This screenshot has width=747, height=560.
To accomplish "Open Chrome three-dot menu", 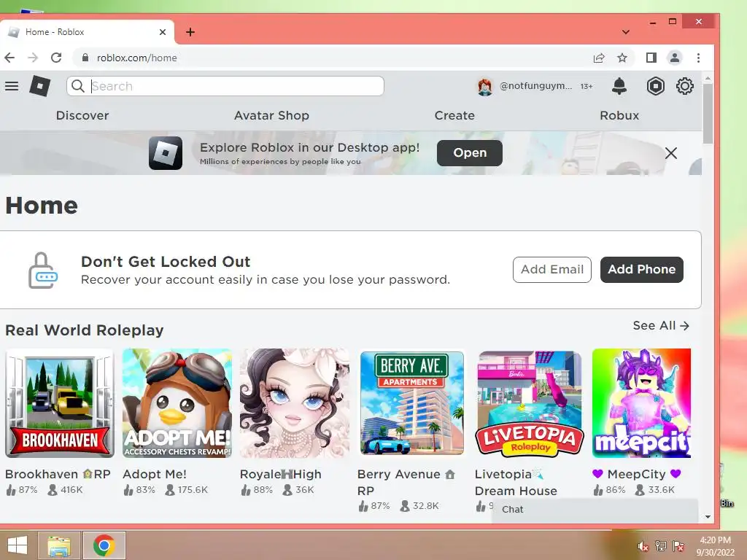I will (698, 58).
